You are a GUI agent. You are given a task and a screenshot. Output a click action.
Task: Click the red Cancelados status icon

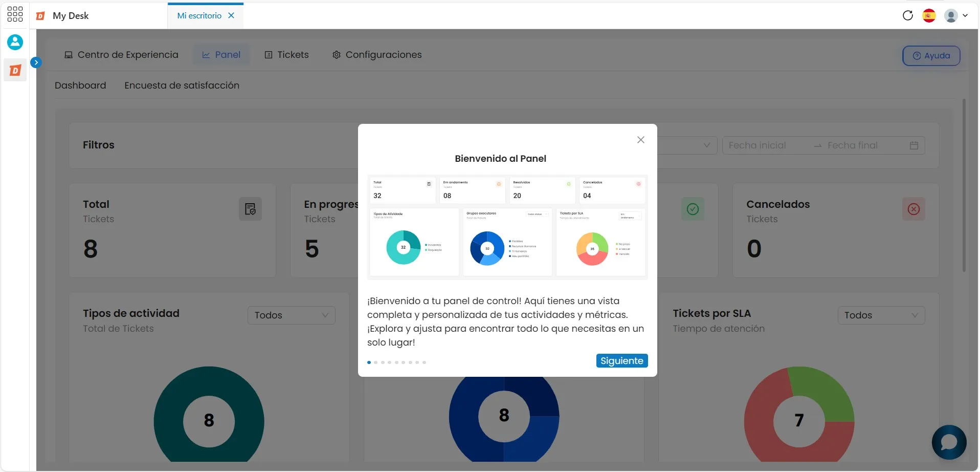point(914,209)
